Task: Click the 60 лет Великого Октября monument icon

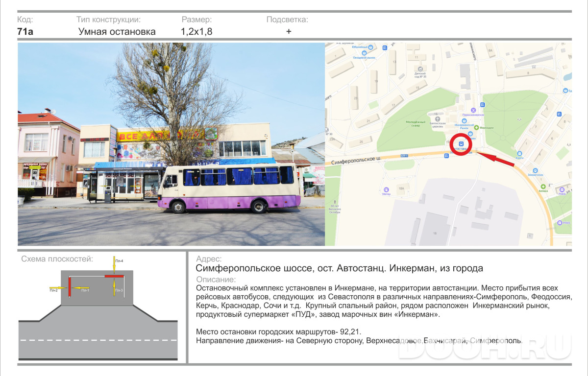Action: [x=335, y=202]
